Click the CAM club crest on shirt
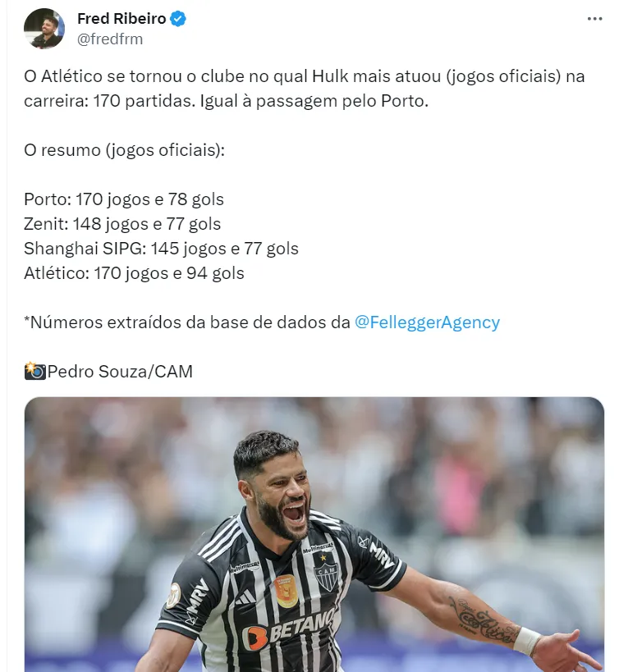The image size is (619, 672). pyautogui.click(x=326, y=574)
